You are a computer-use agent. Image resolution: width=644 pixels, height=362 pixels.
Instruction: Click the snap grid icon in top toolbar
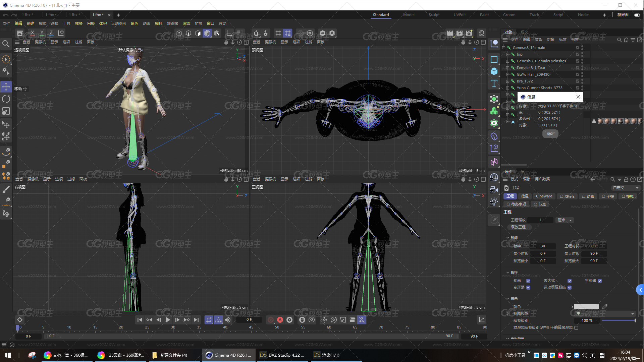pyautogui.click(x=278, y=33)
